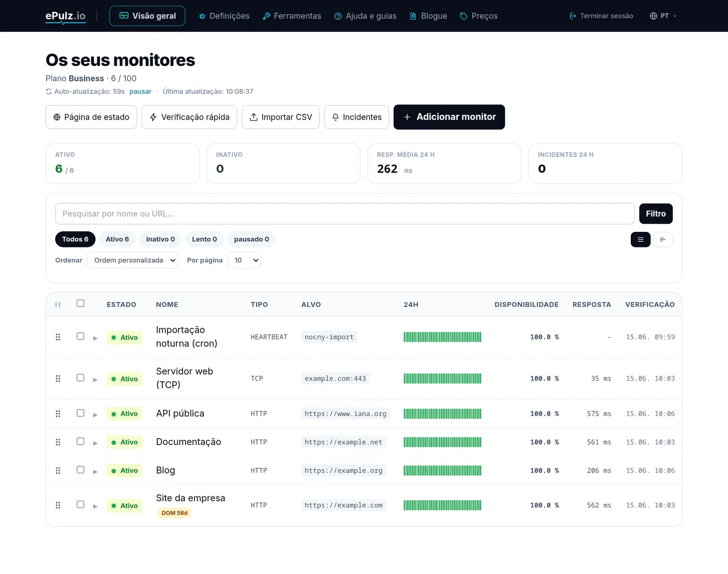Viewport: 728px width, 574px height.
Task: Open the Visão geral tab
Action: pyautogui.click(x=147, y=16)
